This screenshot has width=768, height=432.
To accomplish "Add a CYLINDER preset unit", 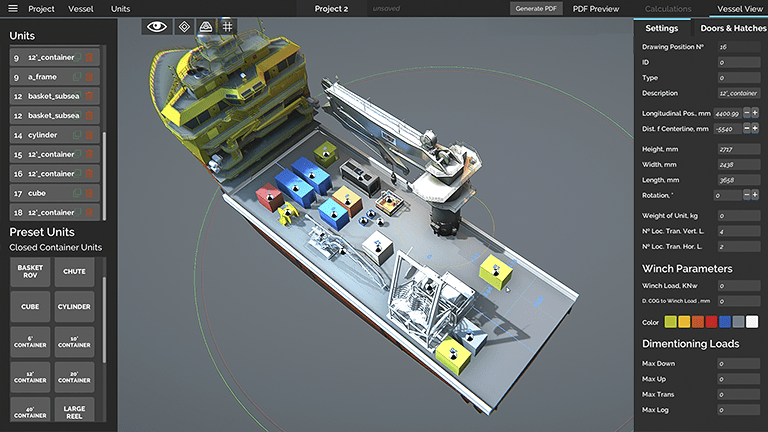I will [74, 307].
